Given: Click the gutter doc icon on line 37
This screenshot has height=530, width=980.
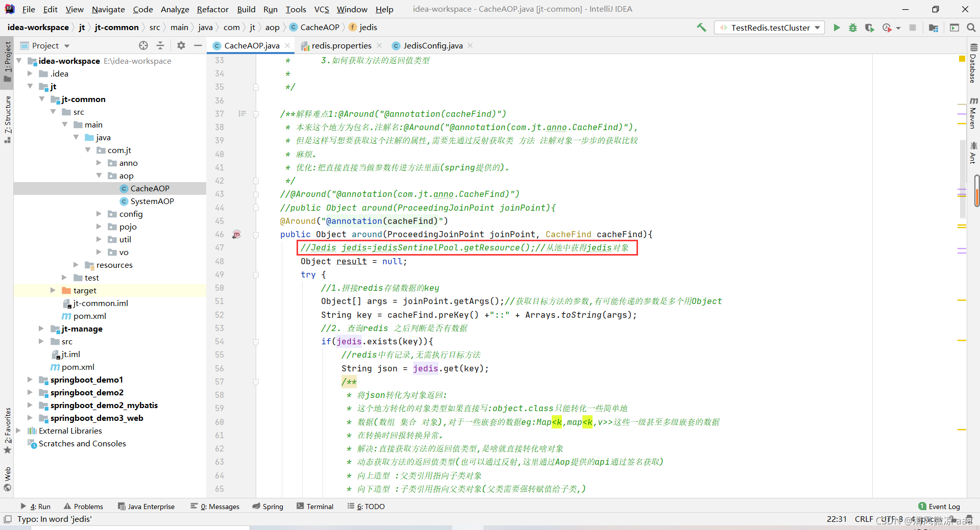Looking at the screenshot, I should 242,114.
